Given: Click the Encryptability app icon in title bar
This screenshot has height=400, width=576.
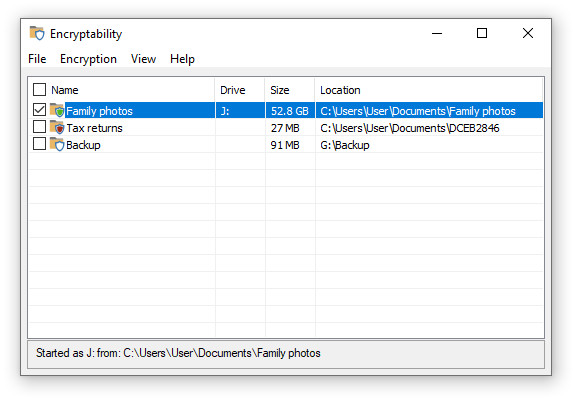Looking at the screenshot, I should 37,33.
